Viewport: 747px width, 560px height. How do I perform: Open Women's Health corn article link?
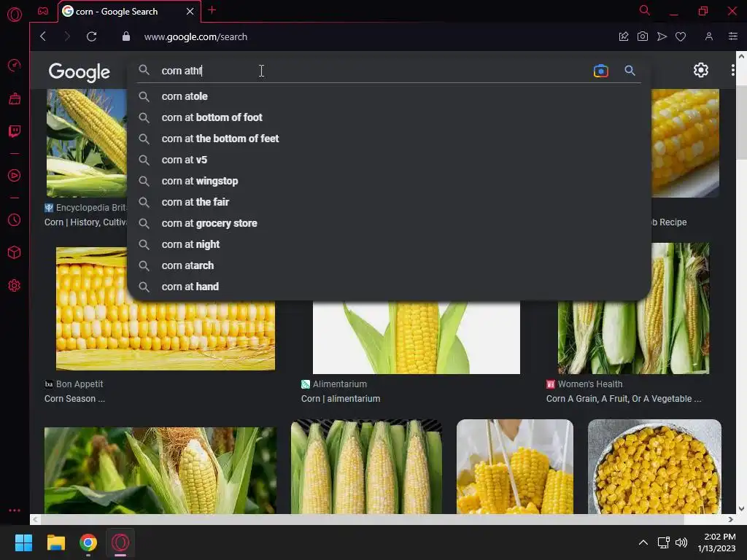tap(624, 399)
